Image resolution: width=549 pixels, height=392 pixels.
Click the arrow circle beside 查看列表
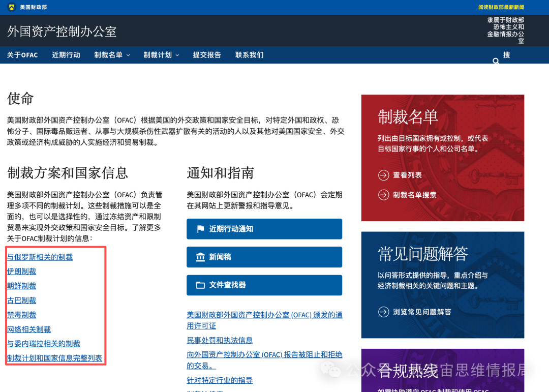pos(384,175)
